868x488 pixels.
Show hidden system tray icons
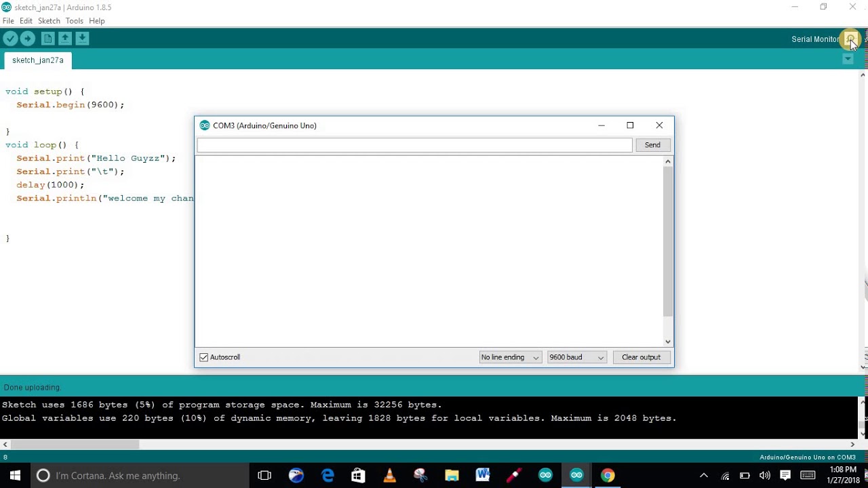point(704,475)
